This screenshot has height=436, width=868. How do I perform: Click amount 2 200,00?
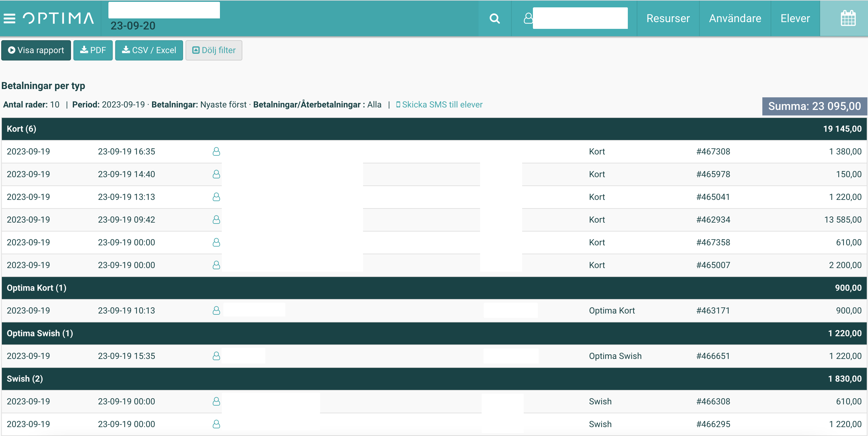click(x=845, y=265)
